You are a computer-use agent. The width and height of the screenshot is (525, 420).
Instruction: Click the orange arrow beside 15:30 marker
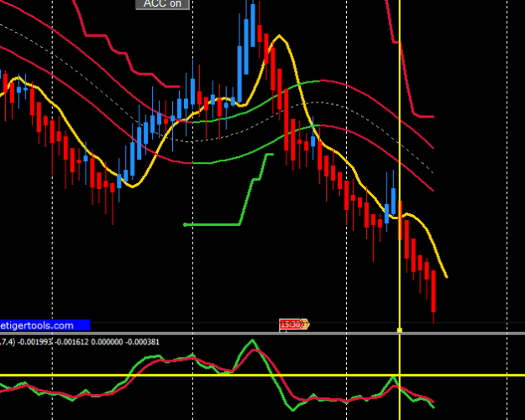305,324
